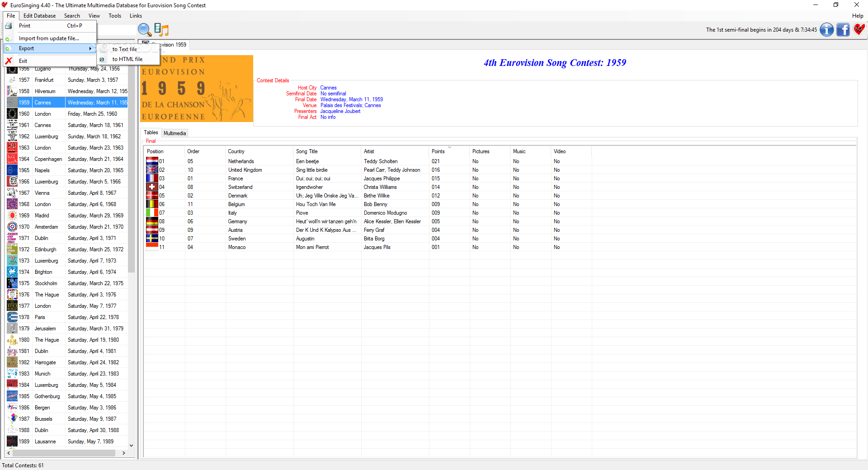Select the 1985 Gothenburg contest row

(67, 396)
